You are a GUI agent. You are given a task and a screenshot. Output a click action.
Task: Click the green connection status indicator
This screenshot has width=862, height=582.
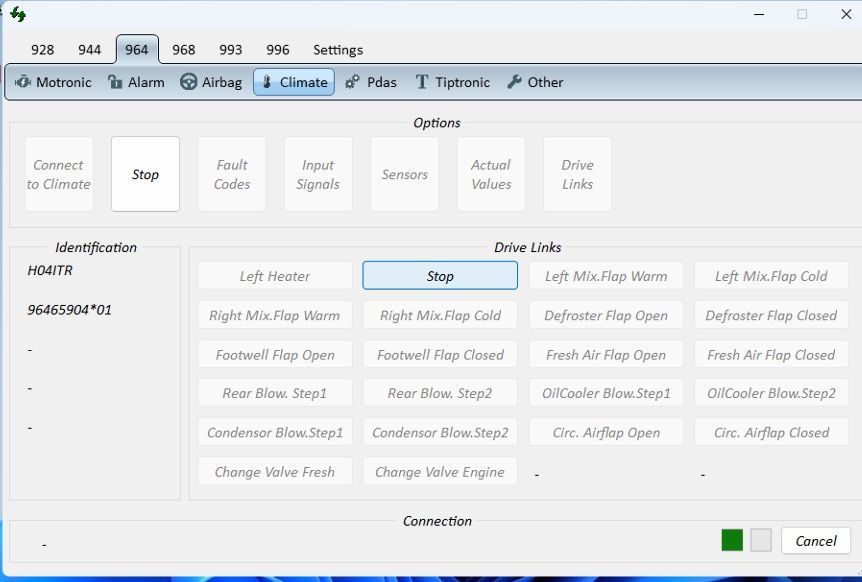(x=732, y=540)
